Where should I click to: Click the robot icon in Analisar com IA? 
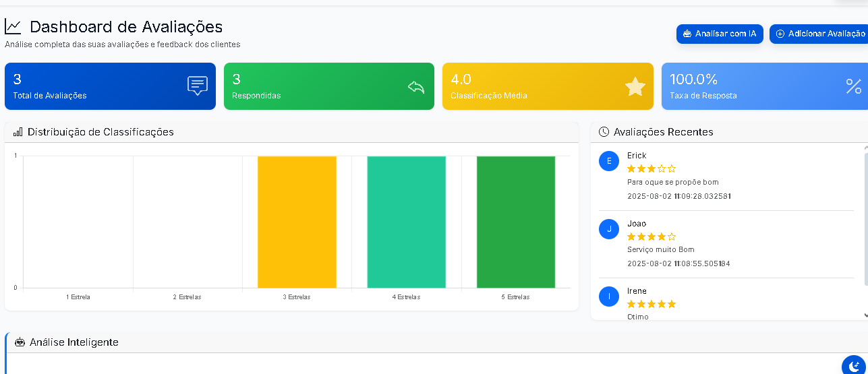tap(687, 34)
